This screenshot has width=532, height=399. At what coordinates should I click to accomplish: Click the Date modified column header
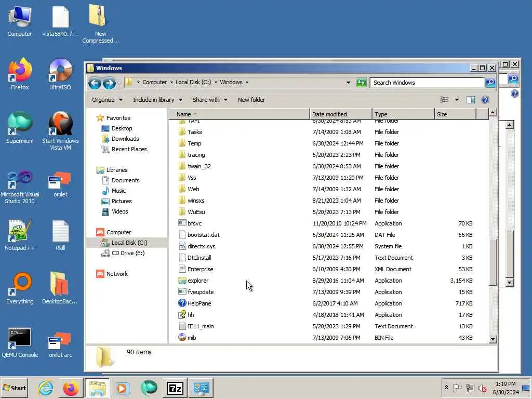(341, 114)
